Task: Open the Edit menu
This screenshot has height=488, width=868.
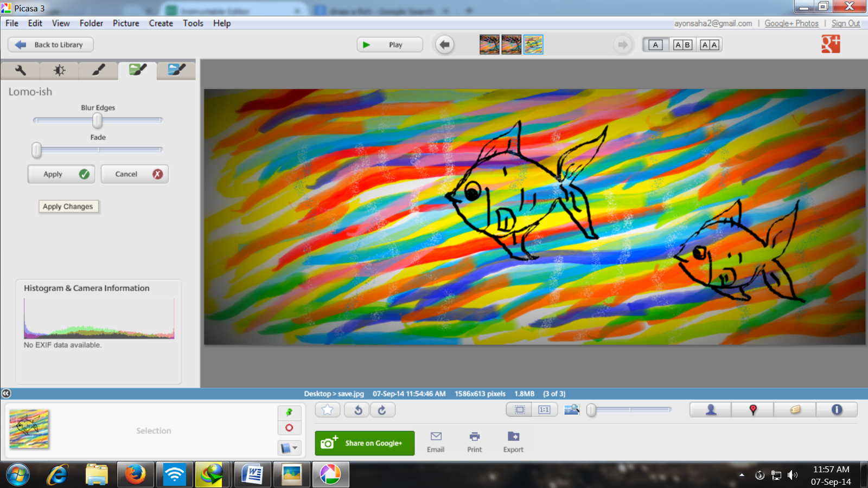Action: [x=35, y=23]
